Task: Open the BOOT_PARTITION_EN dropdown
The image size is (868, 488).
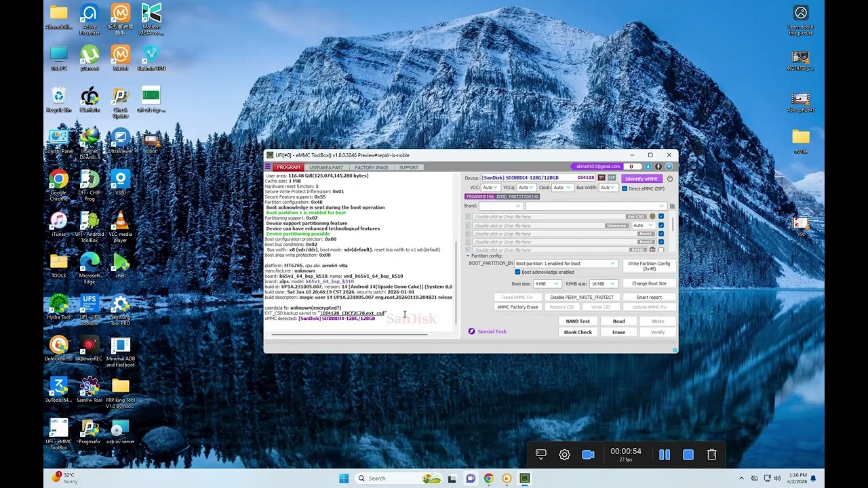Action: (x=566, y=264)
